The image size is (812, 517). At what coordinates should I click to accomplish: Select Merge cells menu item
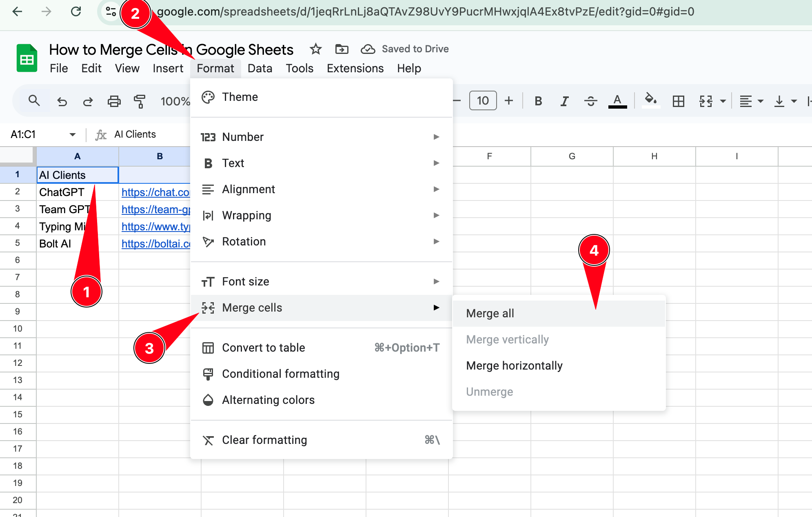click(322, 308)
